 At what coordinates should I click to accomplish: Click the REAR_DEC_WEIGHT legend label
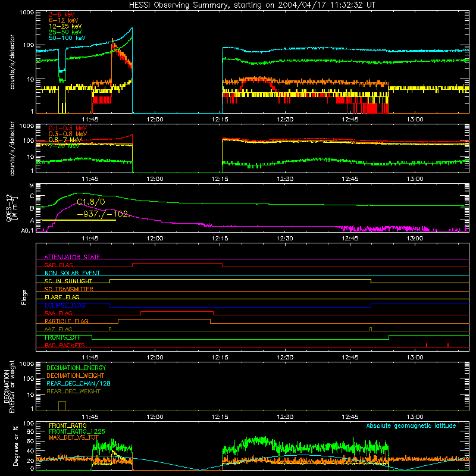(x=73, y=392)
